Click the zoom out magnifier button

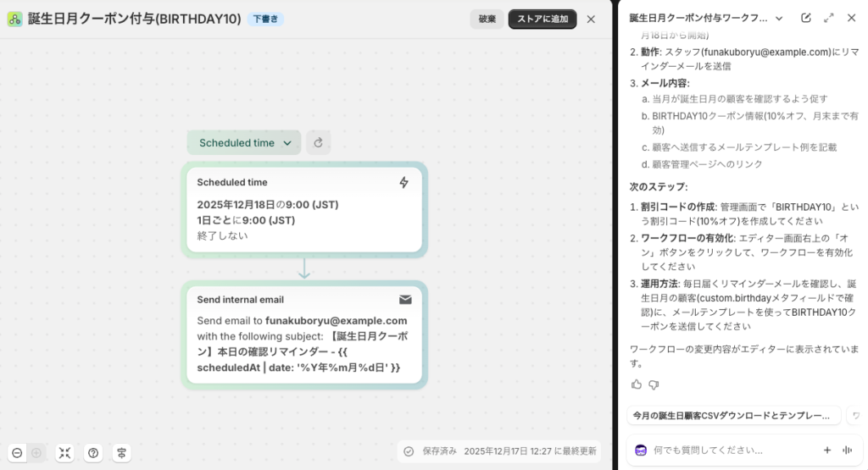(x=17, y=453)
